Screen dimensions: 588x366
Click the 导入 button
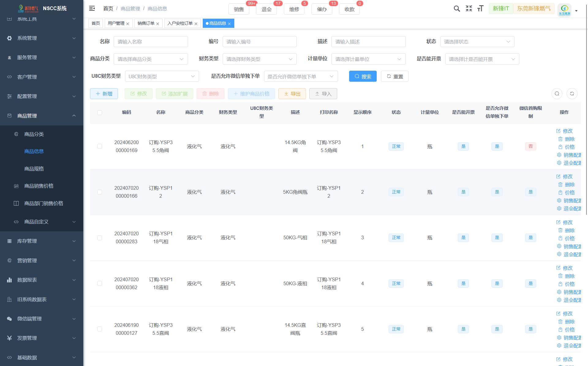[x=323, y=94]
